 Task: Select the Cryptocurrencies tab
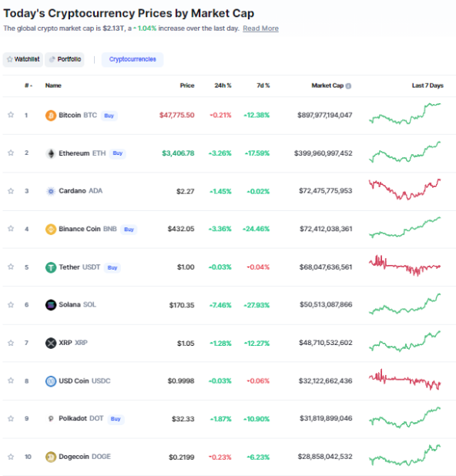[132, 59]
